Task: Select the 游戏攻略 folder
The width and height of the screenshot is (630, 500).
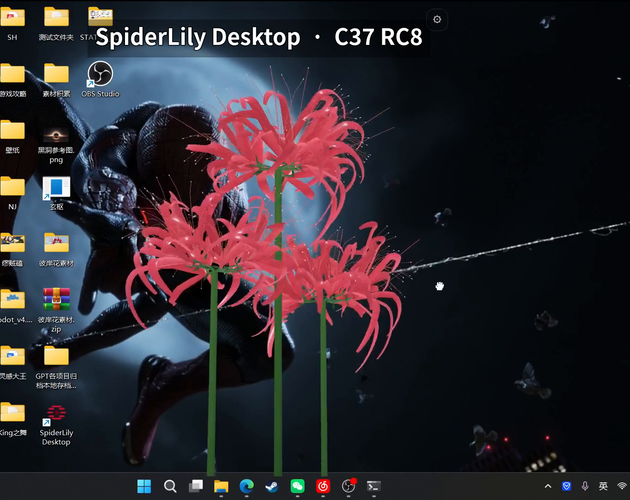Action: 12,80
